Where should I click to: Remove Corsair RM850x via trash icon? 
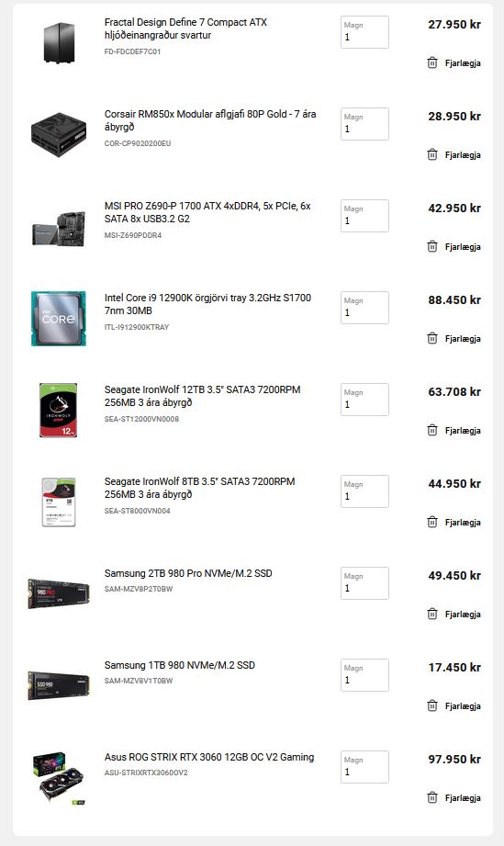coord(432,154)
